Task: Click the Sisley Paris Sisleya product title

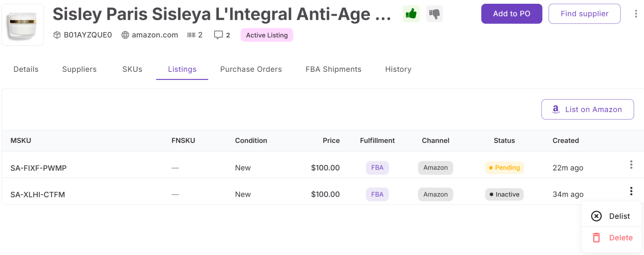Action: pyautogui.click(x=221, y=14)
